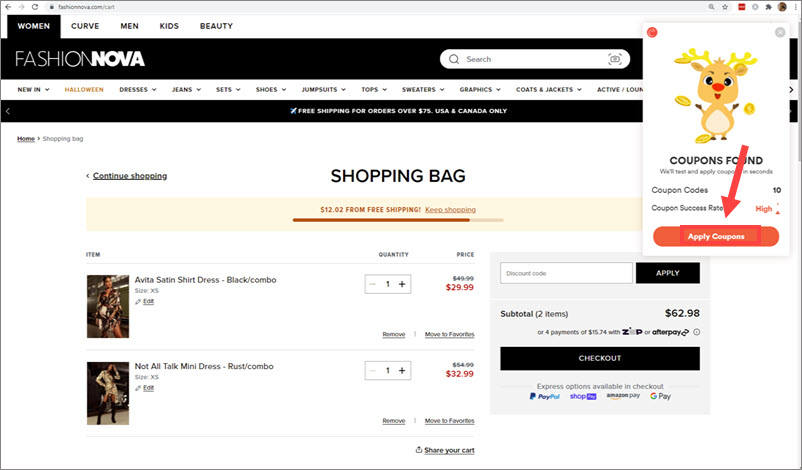Click the coupon popup red logo icon
The height and width of the screenshot is (470, 802).
(x=652, y=32)
